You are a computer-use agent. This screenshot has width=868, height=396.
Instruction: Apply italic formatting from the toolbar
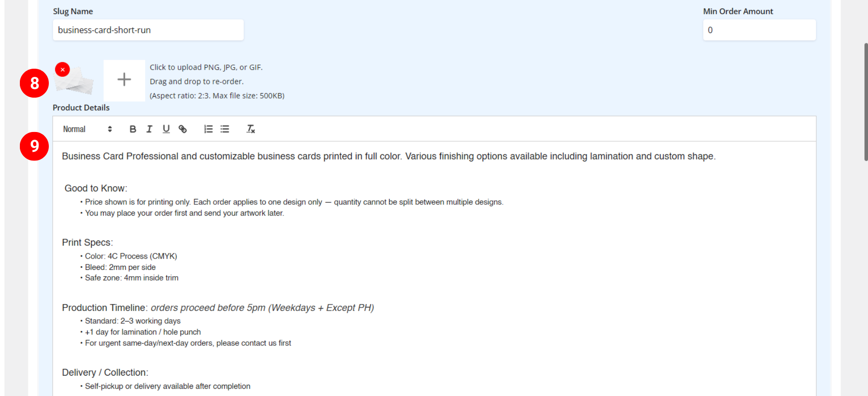click(149, 129)
